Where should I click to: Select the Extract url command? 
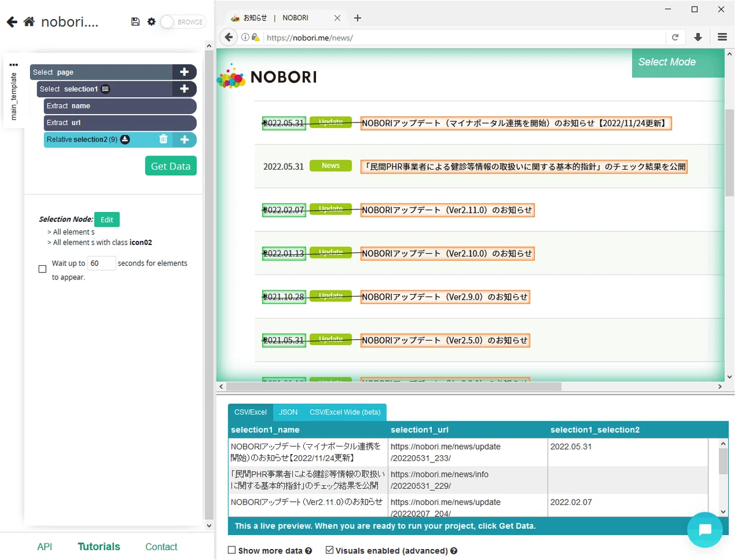[120, 123]
